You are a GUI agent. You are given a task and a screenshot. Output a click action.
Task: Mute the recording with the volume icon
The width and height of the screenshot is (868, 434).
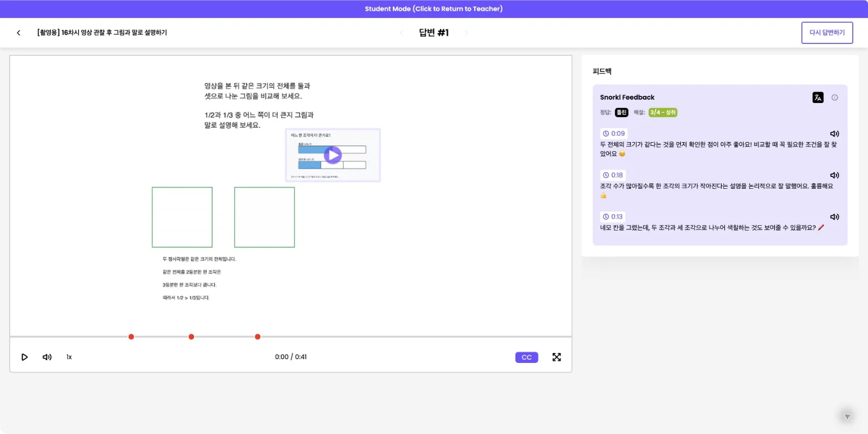tap(47, 357)
